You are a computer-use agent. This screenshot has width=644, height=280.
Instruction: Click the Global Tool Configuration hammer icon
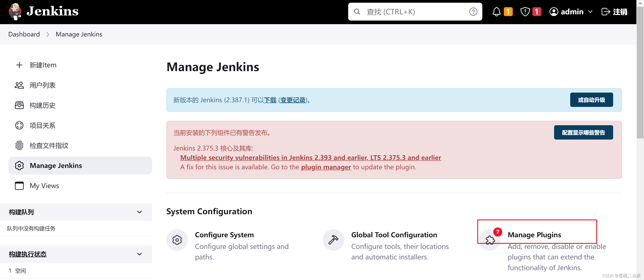[x=333, y=240]
